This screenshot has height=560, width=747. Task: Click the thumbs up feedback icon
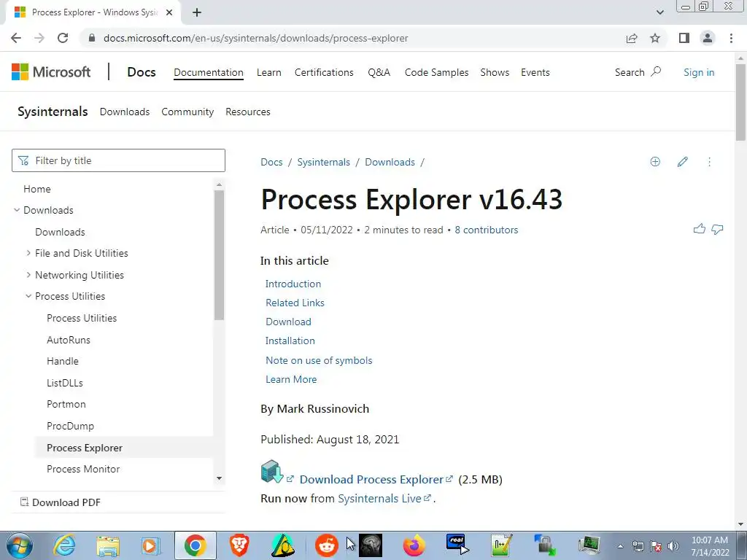[700, 229]
